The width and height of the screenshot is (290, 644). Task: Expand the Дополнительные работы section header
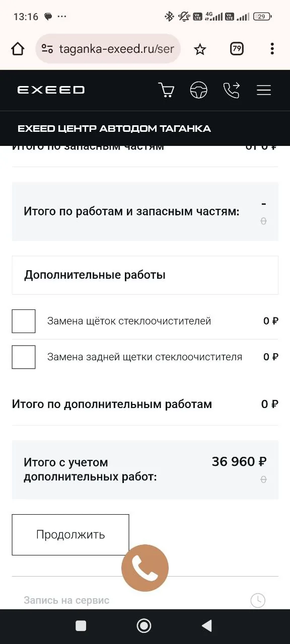145,275
